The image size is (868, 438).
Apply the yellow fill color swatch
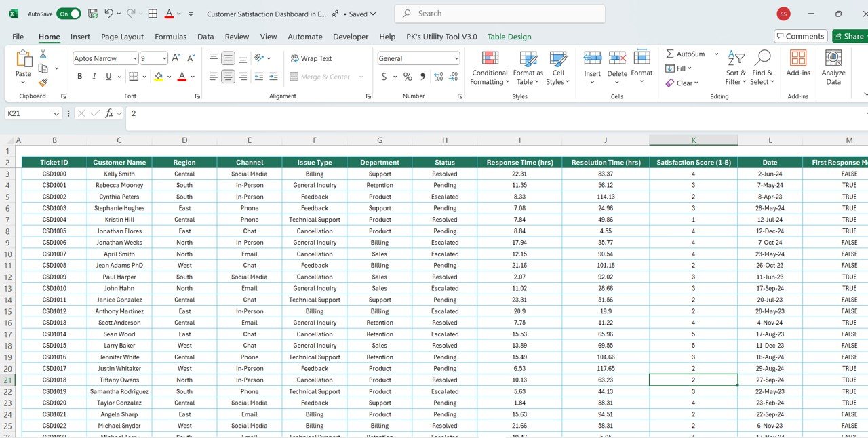[158, 77]
